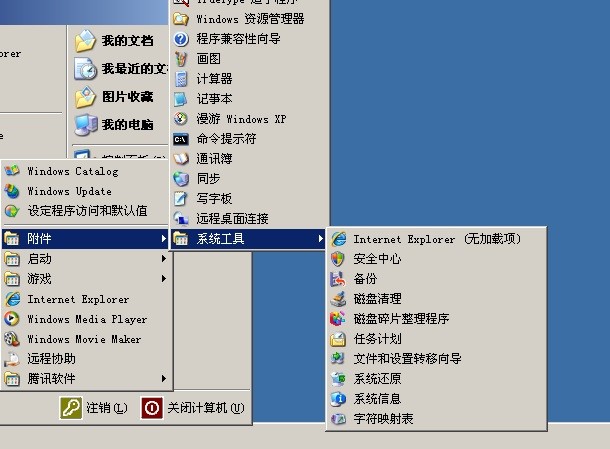Image resolution: width=610 pixels, height=449 pixels.
Task: Open 我最近的文档 recent documents
Action: 120,69
